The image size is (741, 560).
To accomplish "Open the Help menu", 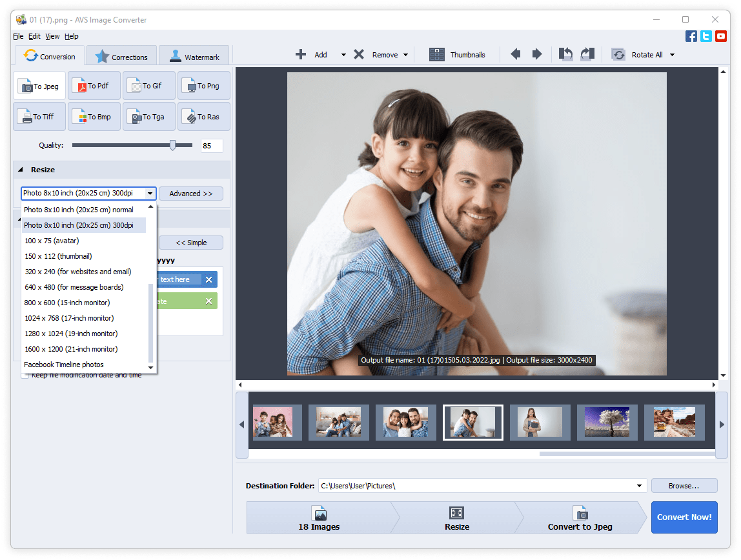I will (x=72, y=36).
